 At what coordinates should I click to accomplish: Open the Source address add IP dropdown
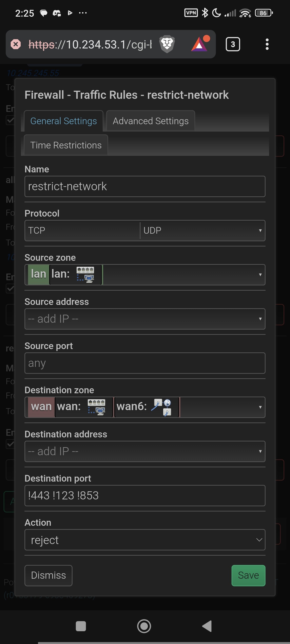coord(145,319)
